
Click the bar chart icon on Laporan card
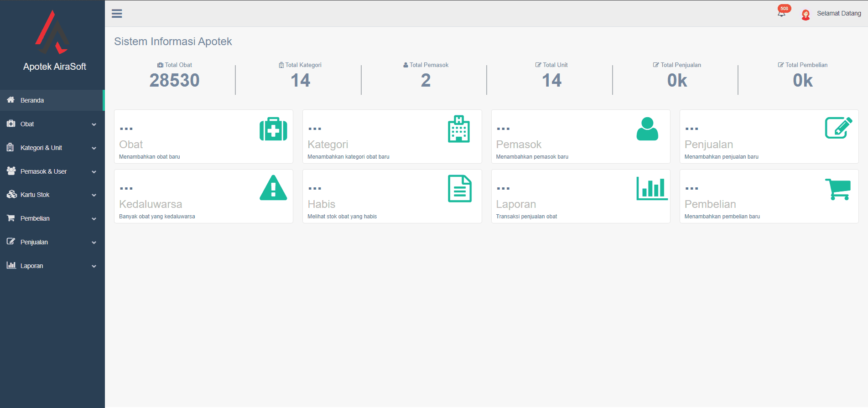652,188
